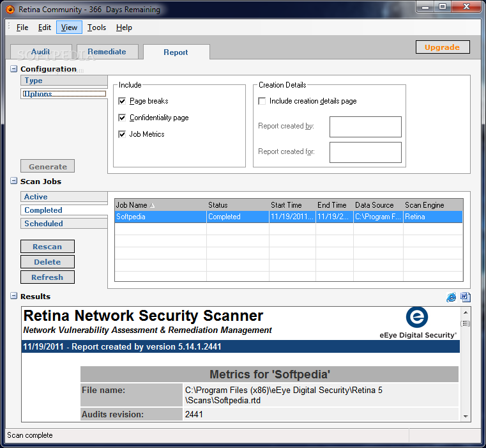
Task: Click the Scan Engine column header
Action: (x=433, y=205)
